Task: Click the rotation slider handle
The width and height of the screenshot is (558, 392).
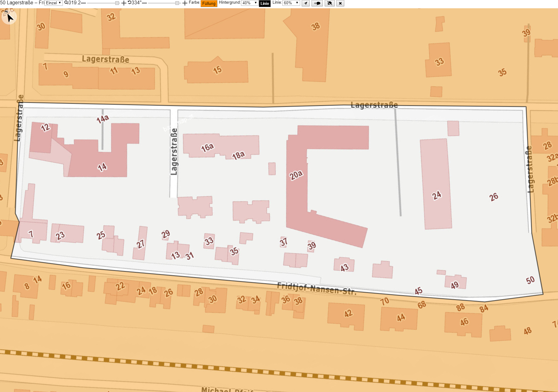Action: [x=177, y=3]
